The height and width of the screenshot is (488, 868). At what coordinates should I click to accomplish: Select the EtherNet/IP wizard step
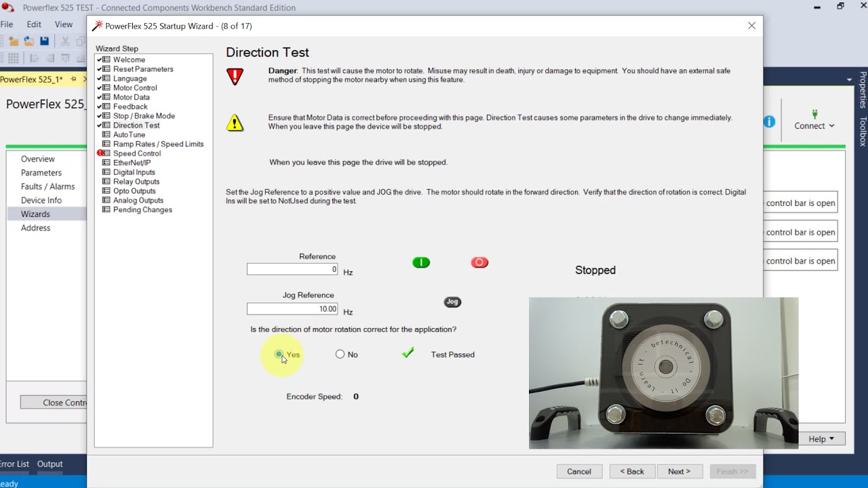(x=132, y=163)
